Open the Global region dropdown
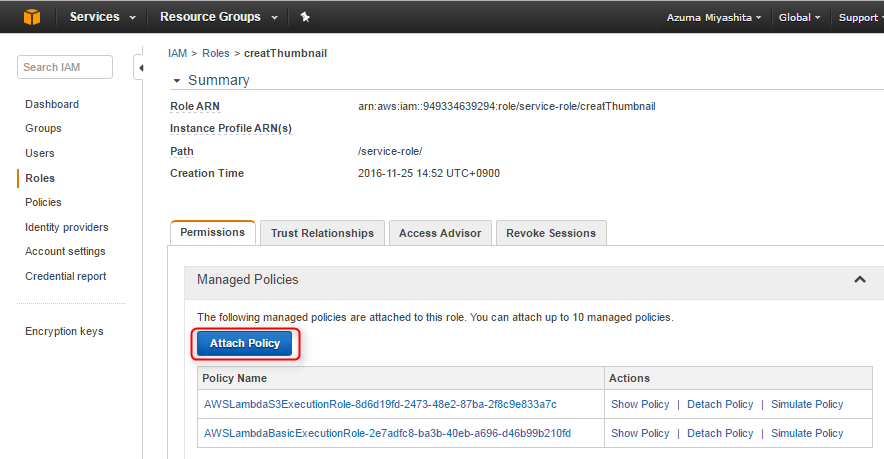This screenshot has height=459, width=884. (x=799, y=17)
